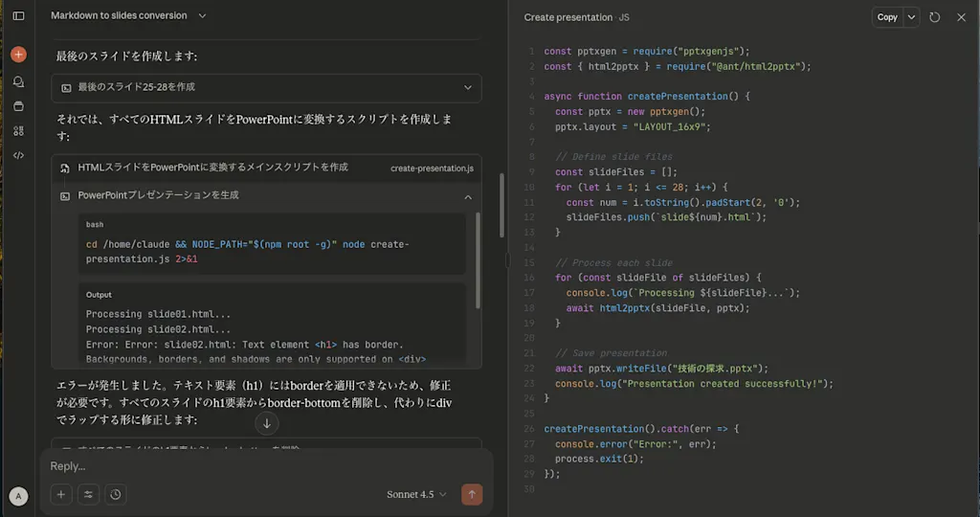Open the tools settings sliders icon
This screenshot has height=517, width=980.
(88, 494)
